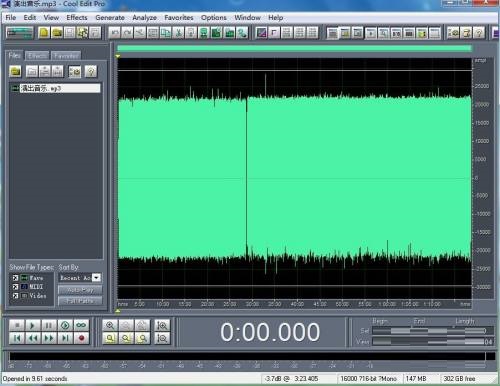Click Zoom In Horizontally magnifier icon
Image resolution: width=500 pixels, height=386 pixels.
pos(110,325)
